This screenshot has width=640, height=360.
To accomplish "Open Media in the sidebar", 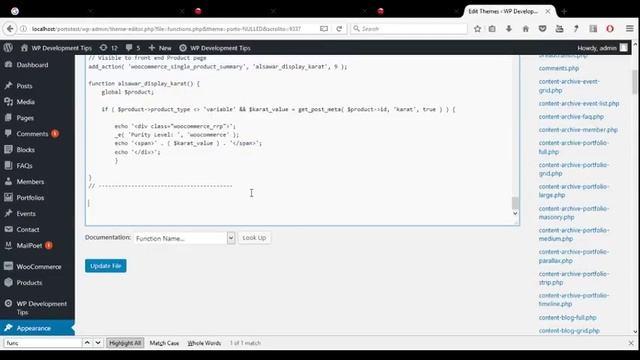I will pos(25,102).
